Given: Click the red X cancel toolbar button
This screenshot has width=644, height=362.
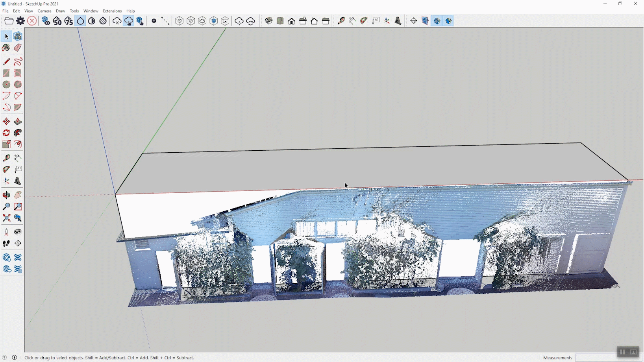Looking at the screenshot, I should point(32,21).
